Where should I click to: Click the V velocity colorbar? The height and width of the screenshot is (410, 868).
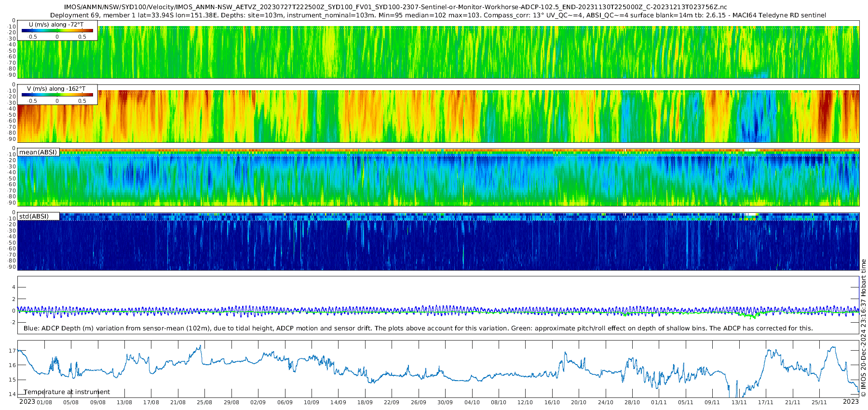point(57,95)
